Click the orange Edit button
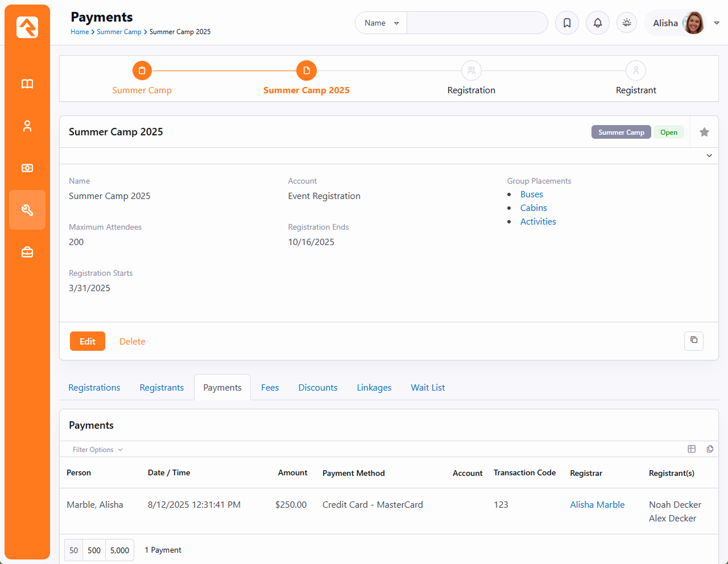This screenshot has width=728, height=564. click(88, 341)
